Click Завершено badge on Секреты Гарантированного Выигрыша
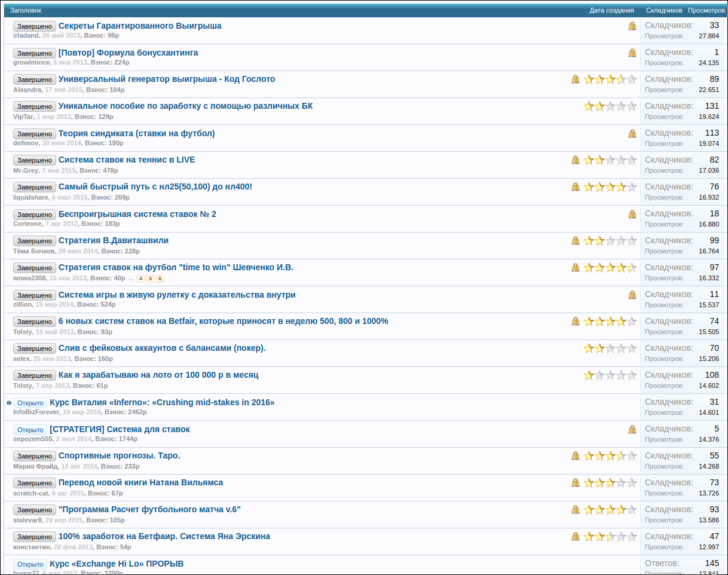The image size is (728, 575). 35,26
